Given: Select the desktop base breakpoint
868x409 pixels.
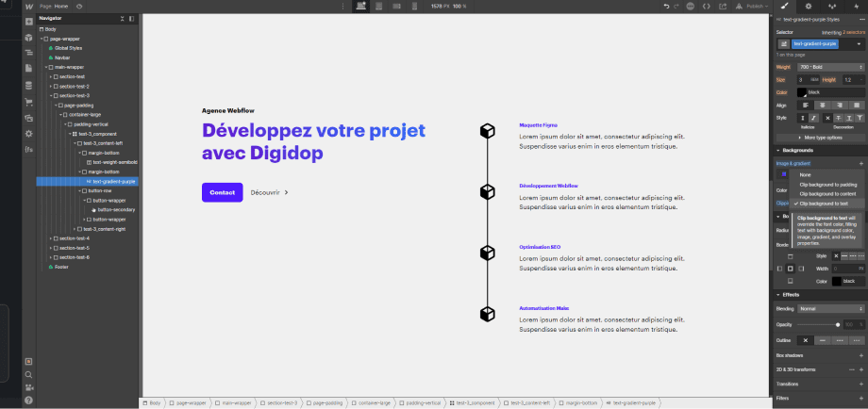Looking at the screenshot, I should pyautogui.click(x=361, y=6).
